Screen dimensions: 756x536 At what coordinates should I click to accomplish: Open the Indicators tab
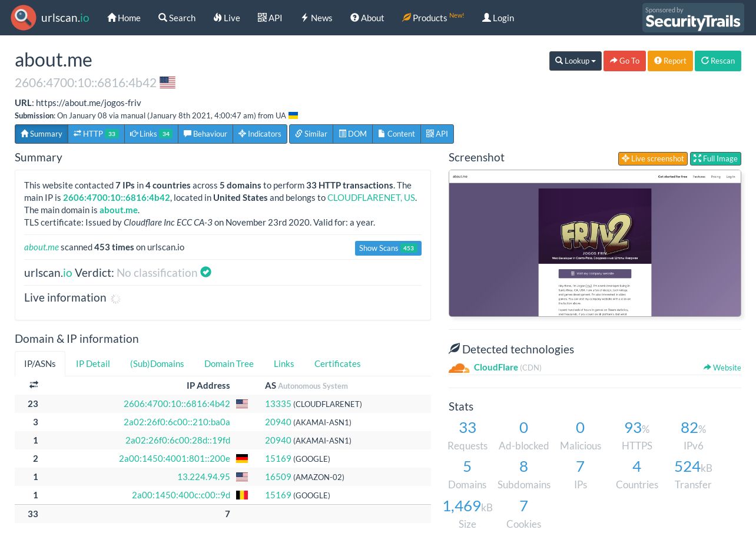tap(260, 134)
